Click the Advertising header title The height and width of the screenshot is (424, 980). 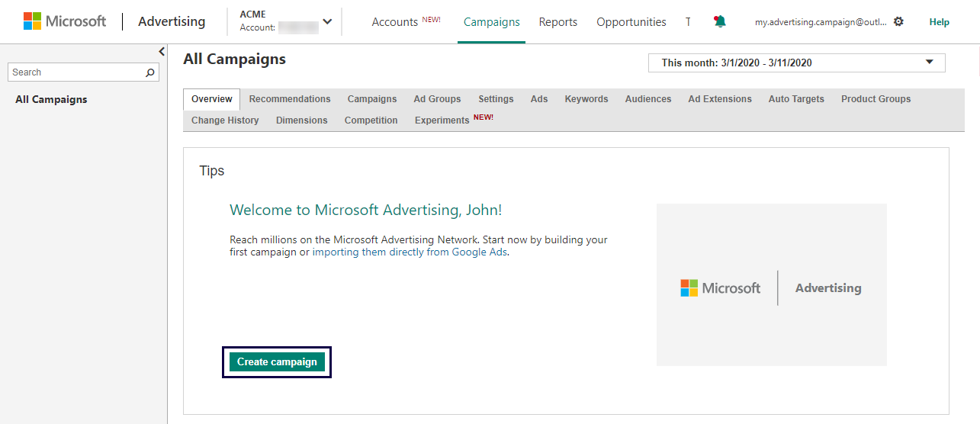tap(172, 21)
